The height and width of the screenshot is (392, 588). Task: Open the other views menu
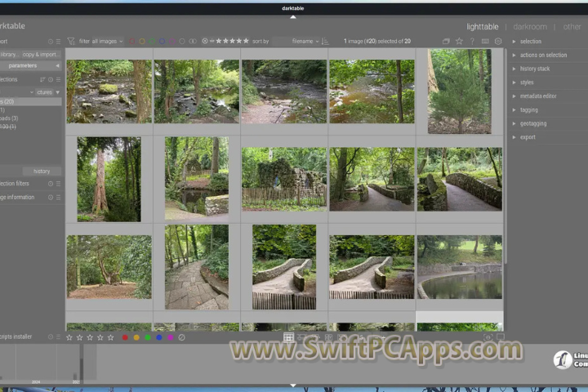(572, 27)
